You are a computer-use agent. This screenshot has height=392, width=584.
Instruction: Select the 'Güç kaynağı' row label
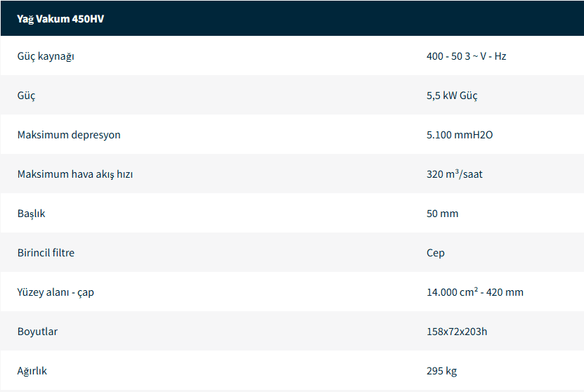[x=46, y=56]
